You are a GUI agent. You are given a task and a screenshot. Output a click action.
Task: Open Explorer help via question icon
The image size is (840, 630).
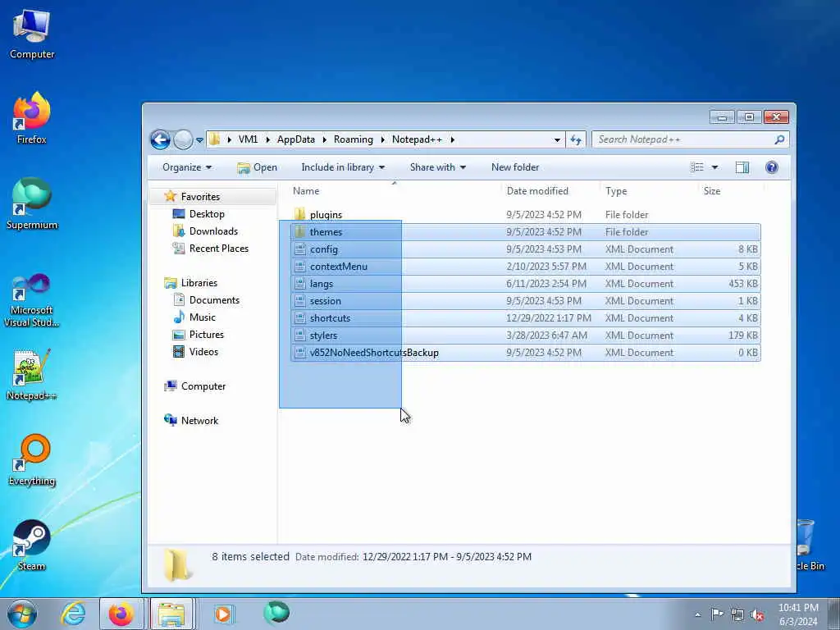pos(772,167)
